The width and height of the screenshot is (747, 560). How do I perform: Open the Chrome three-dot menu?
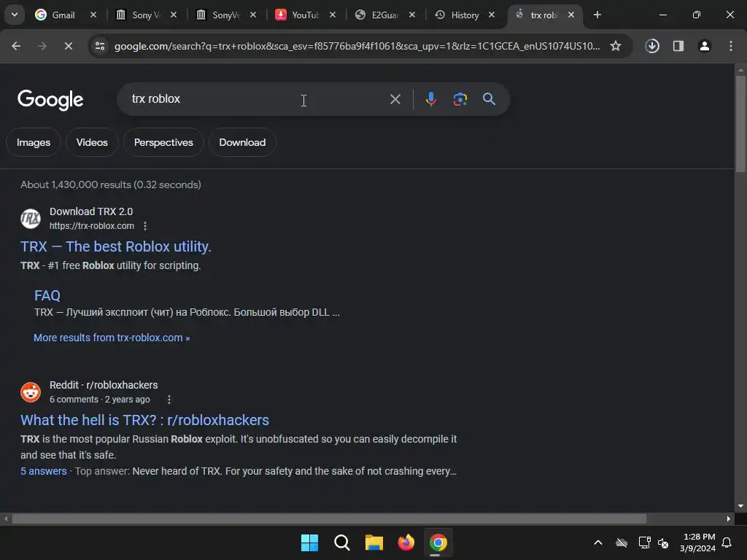[x=731, y=46]
